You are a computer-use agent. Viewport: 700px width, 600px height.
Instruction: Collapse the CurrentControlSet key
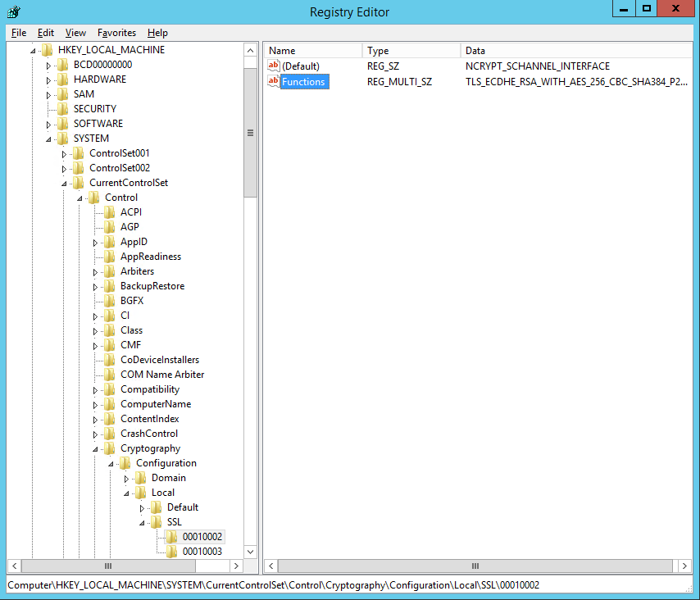(x=64, y=184)
